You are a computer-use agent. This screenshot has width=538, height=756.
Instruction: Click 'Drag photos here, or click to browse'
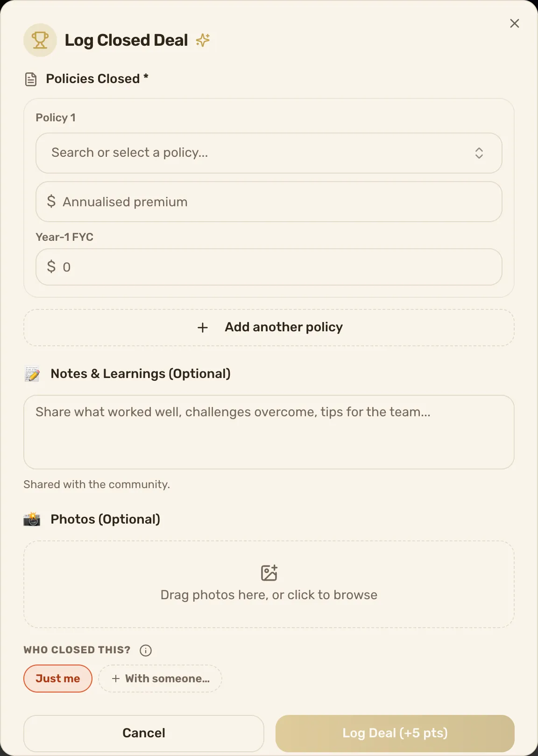tap(269, 595)
